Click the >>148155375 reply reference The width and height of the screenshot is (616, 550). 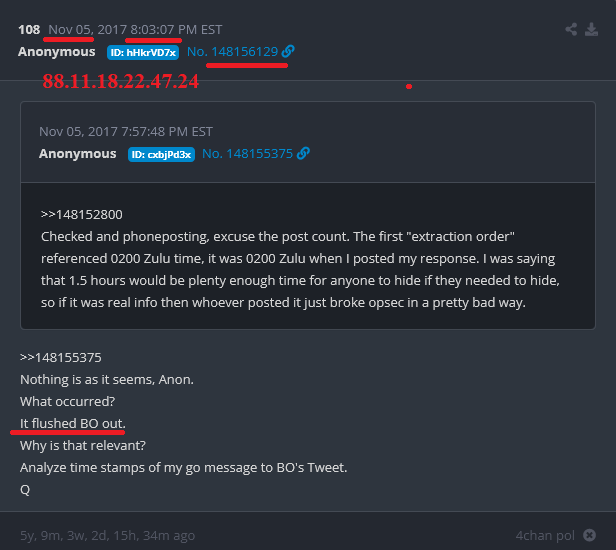tap(61, 357)
